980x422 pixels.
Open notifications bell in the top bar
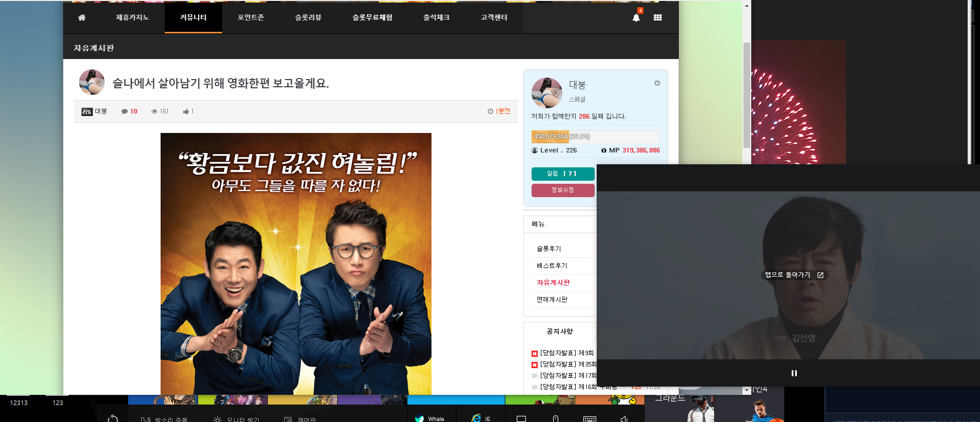click(x=636, y=17)
